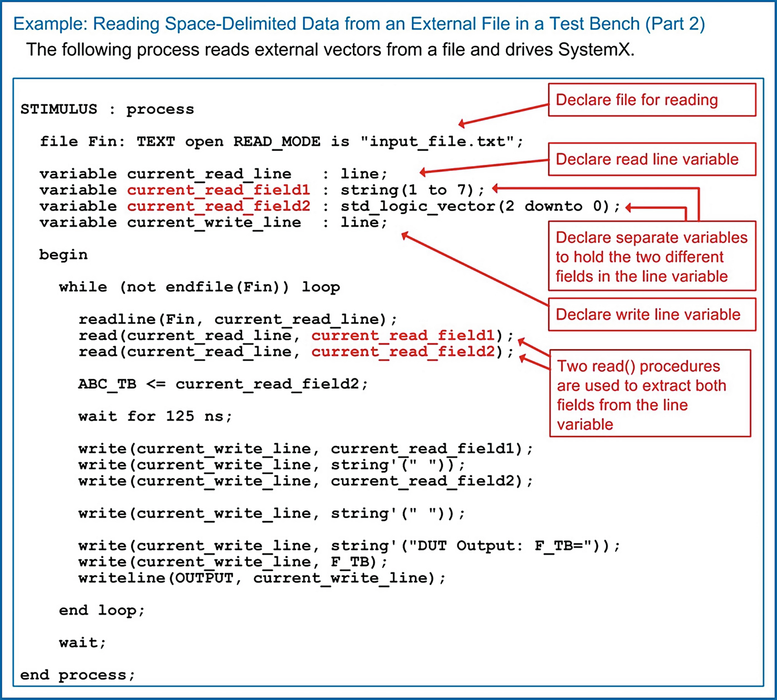The width and height of the screenshot is (777, 700).
Task: Select the 'Declare file for reading' callout box
Action: (x=652, y=100)
